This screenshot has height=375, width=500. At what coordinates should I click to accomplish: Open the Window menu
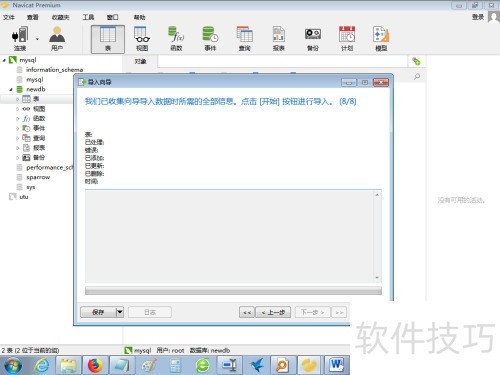(x=113, y=17)
